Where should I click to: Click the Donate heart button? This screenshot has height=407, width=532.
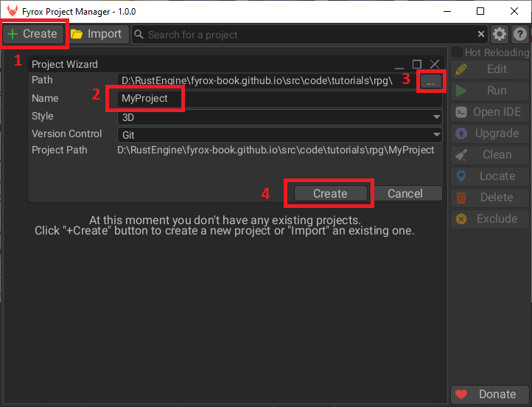click(489, 394)
